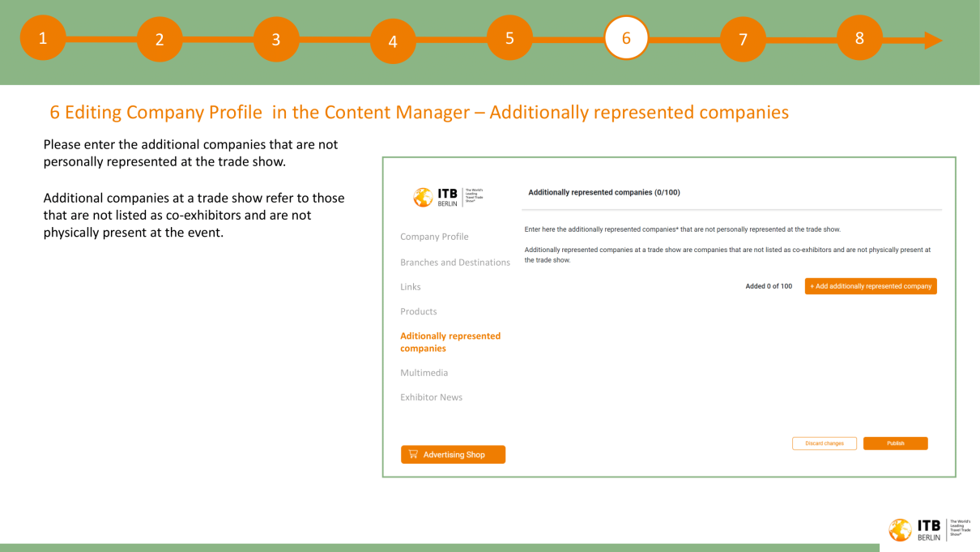Go to step 8 circle
The image size is (980, 552).
tap(859, 37)
